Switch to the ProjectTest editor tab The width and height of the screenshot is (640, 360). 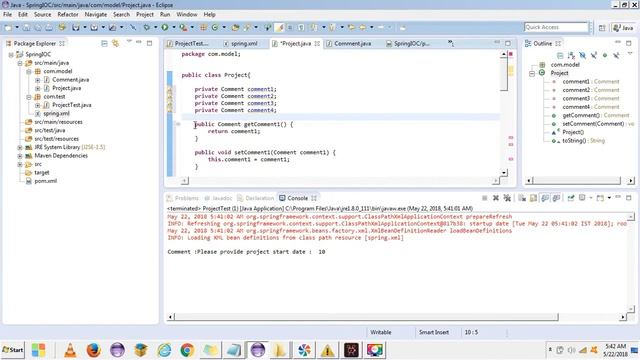(x=191, y=43)
